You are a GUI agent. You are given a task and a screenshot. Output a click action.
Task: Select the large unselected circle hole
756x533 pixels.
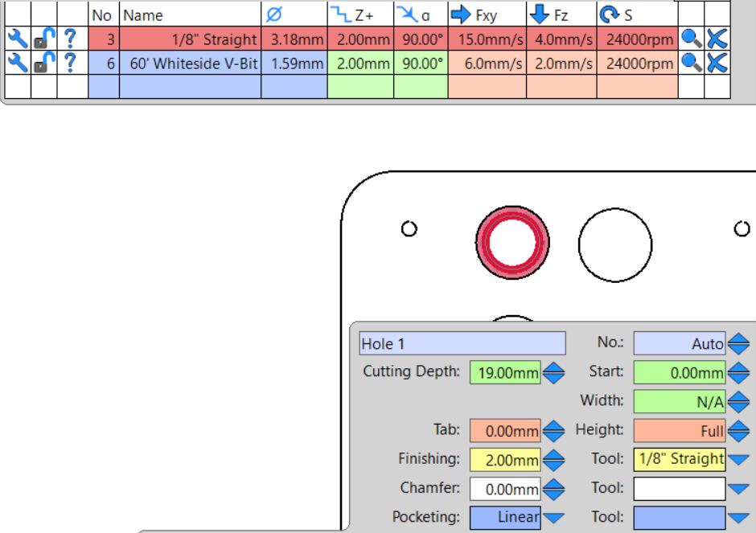point(615,245)
